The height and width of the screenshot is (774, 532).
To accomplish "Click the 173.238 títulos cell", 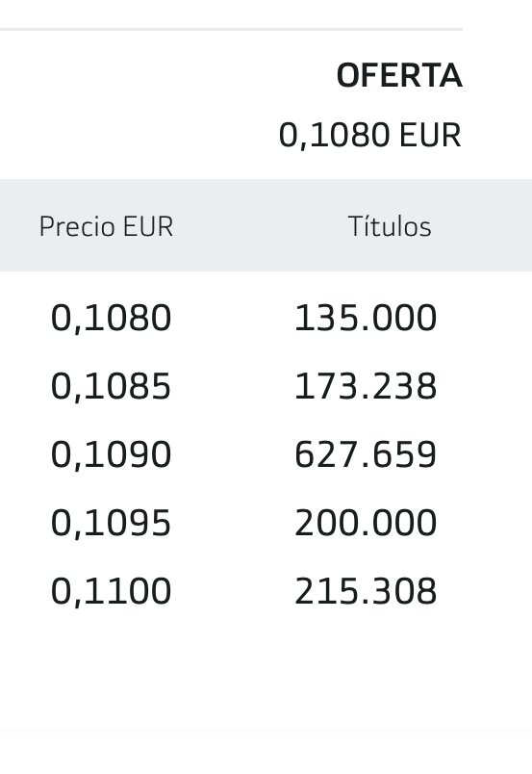I will (x=366, y=386).
